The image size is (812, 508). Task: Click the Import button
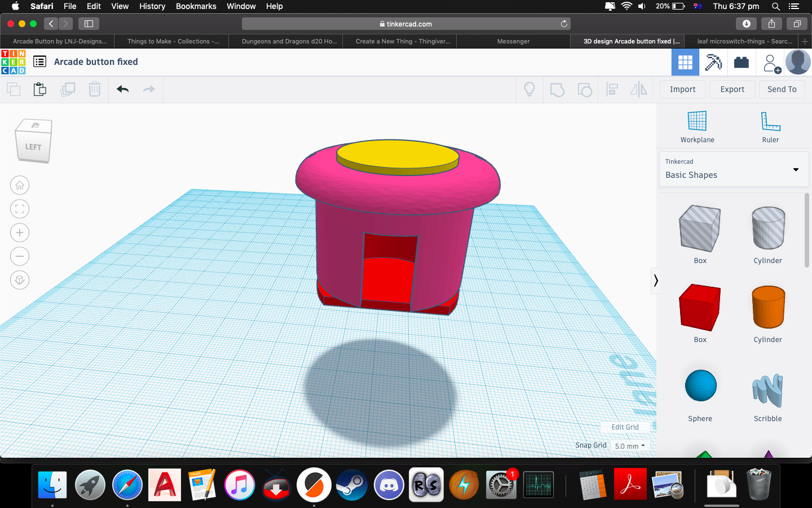pos(683,89)
